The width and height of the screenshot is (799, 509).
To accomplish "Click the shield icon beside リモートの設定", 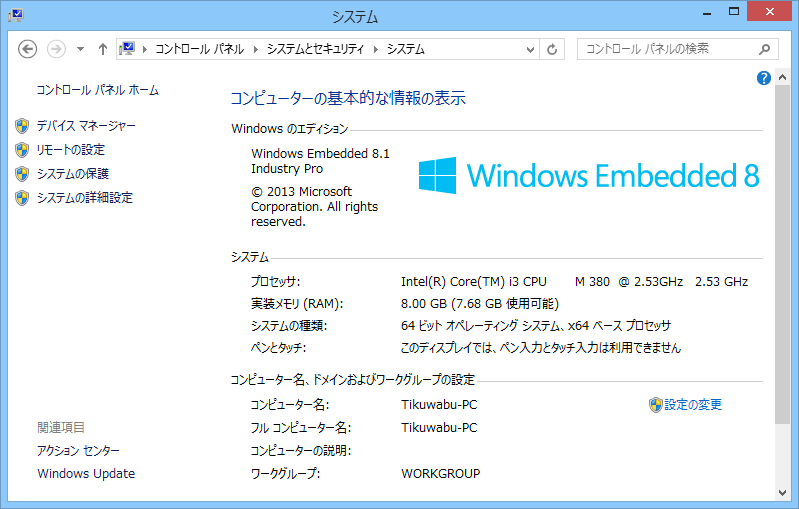I will coord(22,150).
